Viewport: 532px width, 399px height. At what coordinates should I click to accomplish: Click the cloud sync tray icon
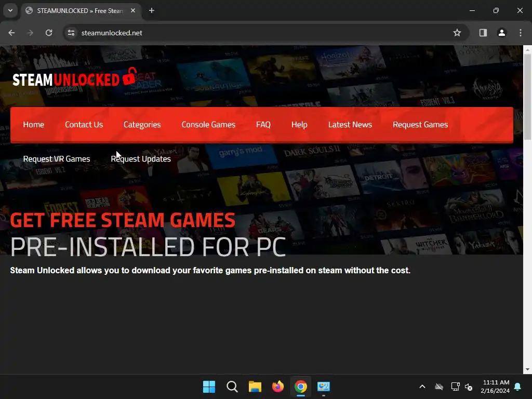pyautogui.click(x=439, y=387)
